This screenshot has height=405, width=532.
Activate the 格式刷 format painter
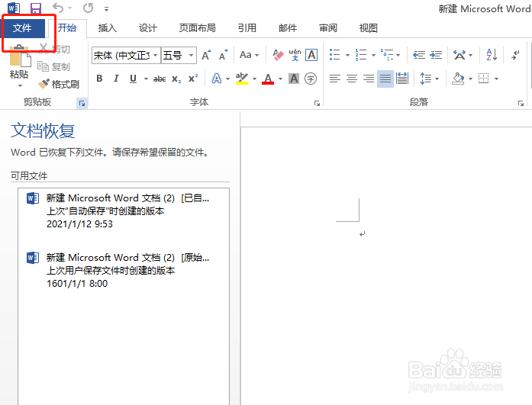[x=58, y=84]
